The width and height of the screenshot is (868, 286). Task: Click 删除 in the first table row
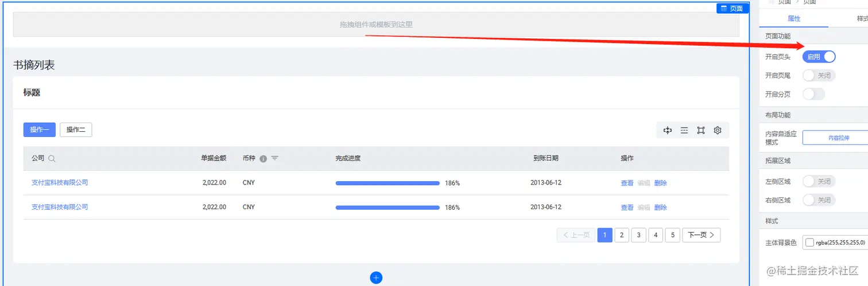(x=660, y=183)
